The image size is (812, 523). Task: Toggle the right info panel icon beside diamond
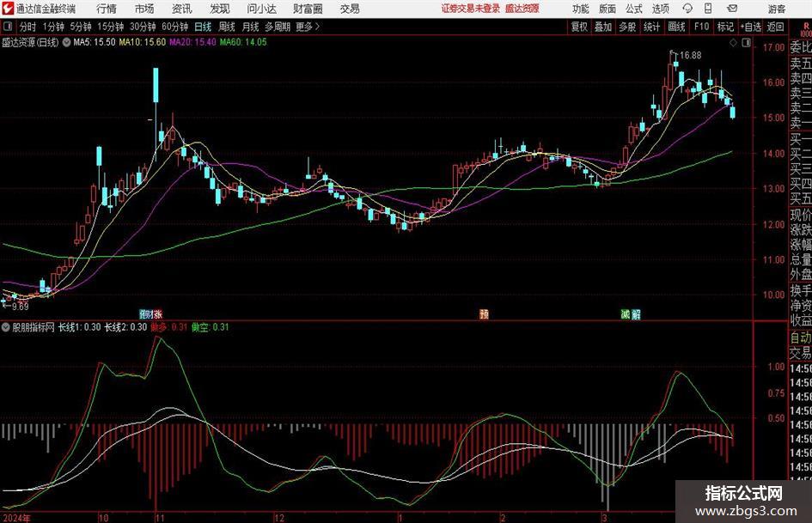[746, 43]
